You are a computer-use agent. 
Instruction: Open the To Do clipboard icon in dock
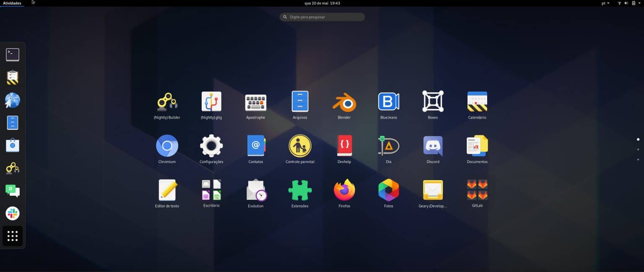(x=13, y=78)
